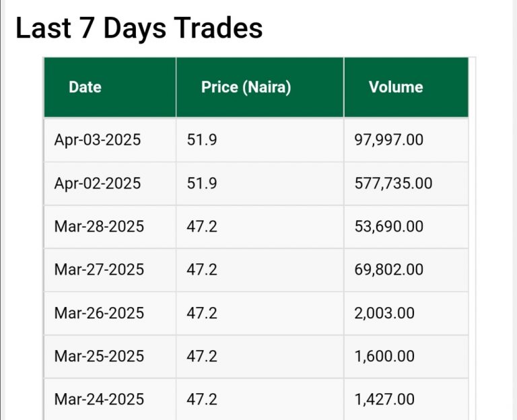Select the Mar-28-2025 date cell
The width and height of the screenshot is (517, 420).
point(99,226)
